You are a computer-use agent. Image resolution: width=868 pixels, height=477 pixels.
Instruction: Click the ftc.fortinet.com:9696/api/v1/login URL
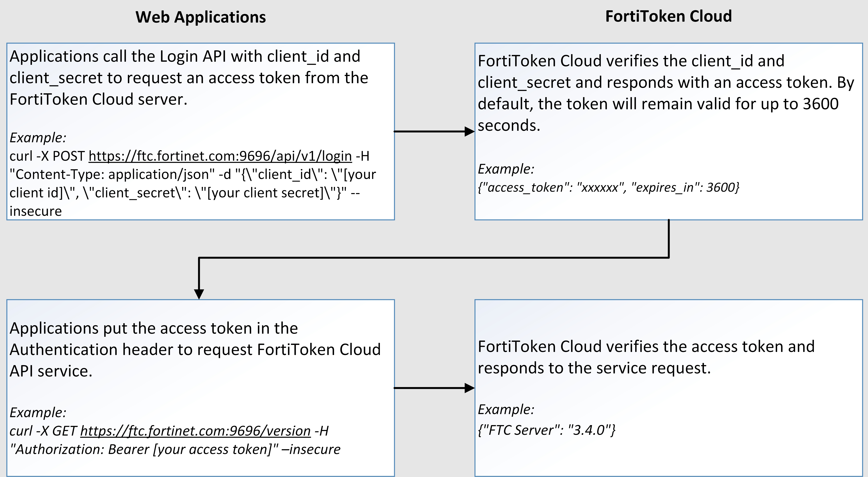(220, 156)
